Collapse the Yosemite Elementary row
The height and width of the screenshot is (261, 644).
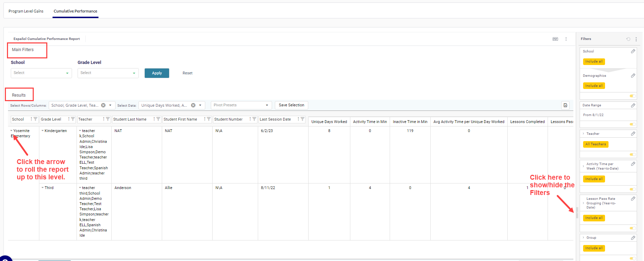click(11, 131)
